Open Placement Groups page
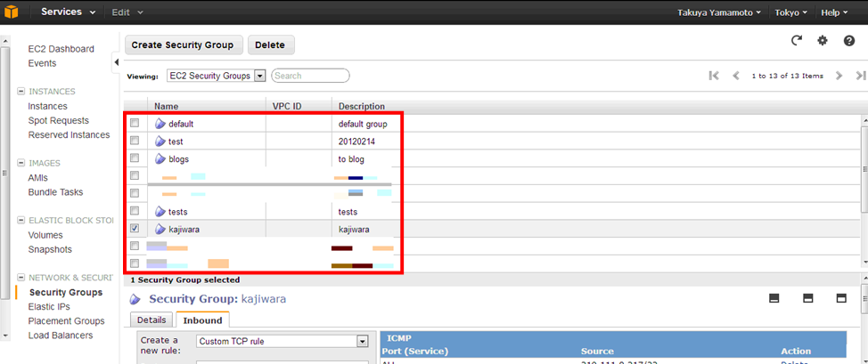Image resolution: width=868 pixels, height=364 pixels. (x=66, y=321)
